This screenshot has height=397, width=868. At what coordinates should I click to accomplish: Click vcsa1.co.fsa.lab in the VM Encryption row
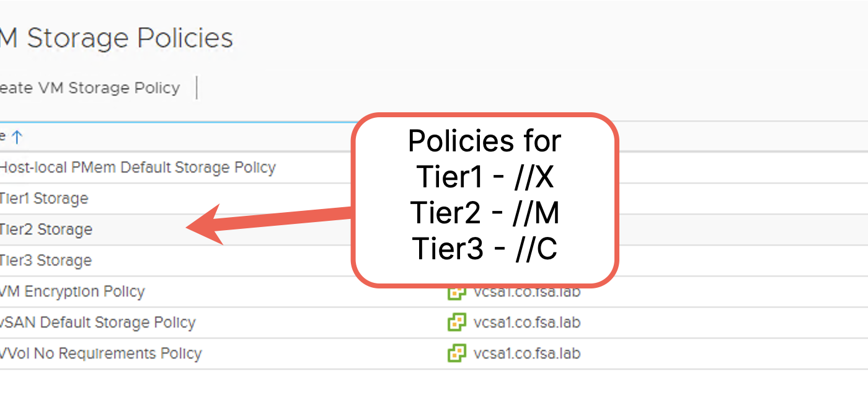[x=527, y=292]
